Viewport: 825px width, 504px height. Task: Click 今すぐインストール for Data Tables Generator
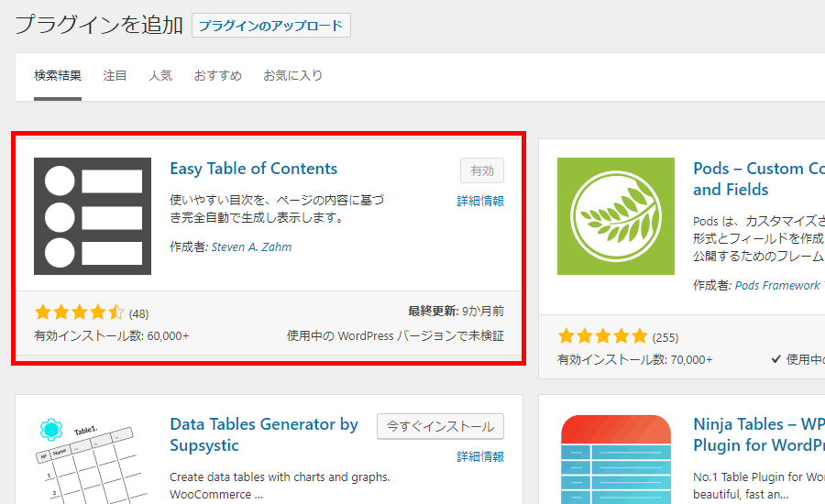coord(440,426)
